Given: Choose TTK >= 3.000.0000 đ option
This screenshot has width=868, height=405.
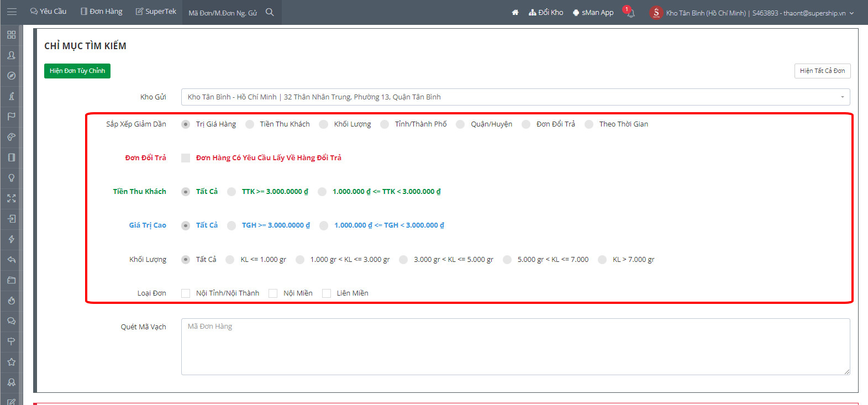Looking at the screenshot, I should pyautogui.click(x=232, y=192).
